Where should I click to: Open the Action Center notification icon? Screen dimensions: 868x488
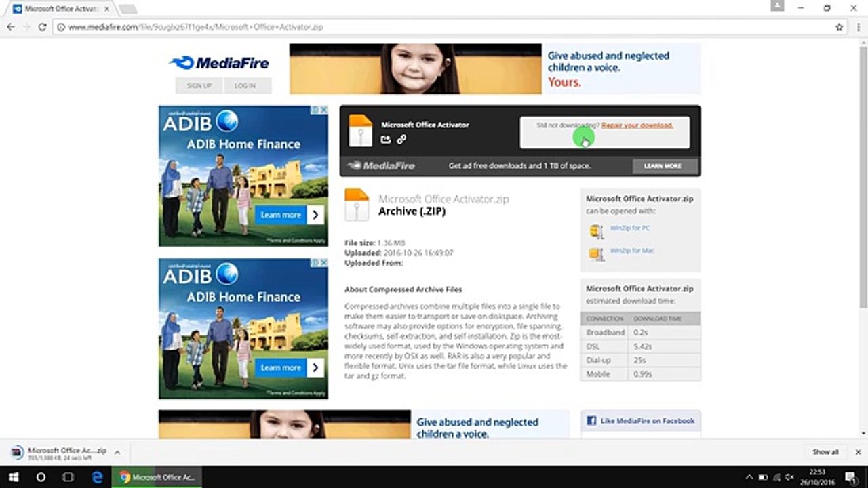point(850,477)
